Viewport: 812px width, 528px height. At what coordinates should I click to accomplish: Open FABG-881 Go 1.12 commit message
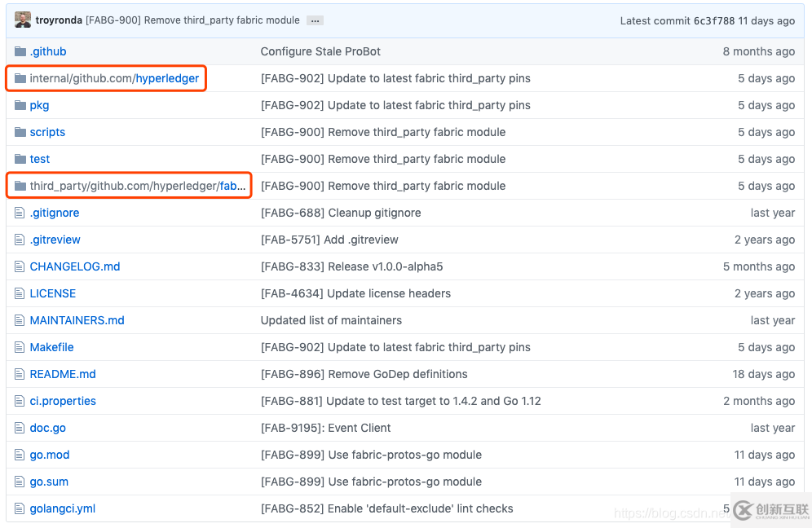[x=401, y=401]
